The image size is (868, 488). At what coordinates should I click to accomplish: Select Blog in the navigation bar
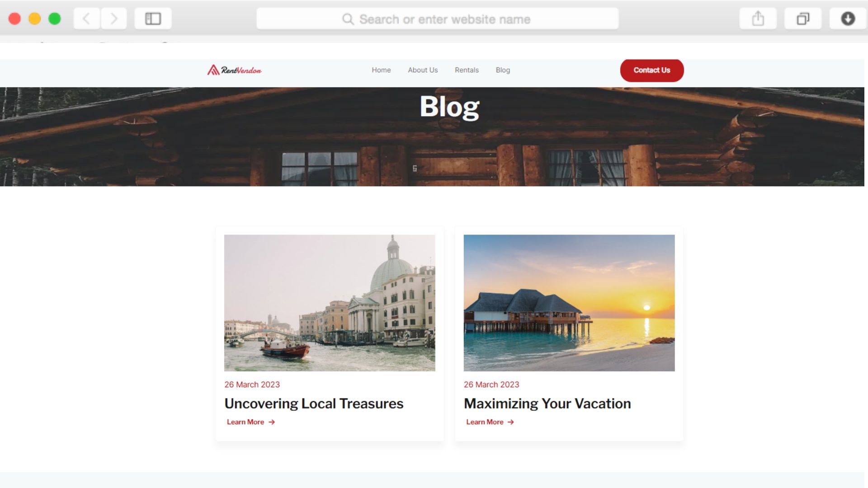(x=503, y=70)
